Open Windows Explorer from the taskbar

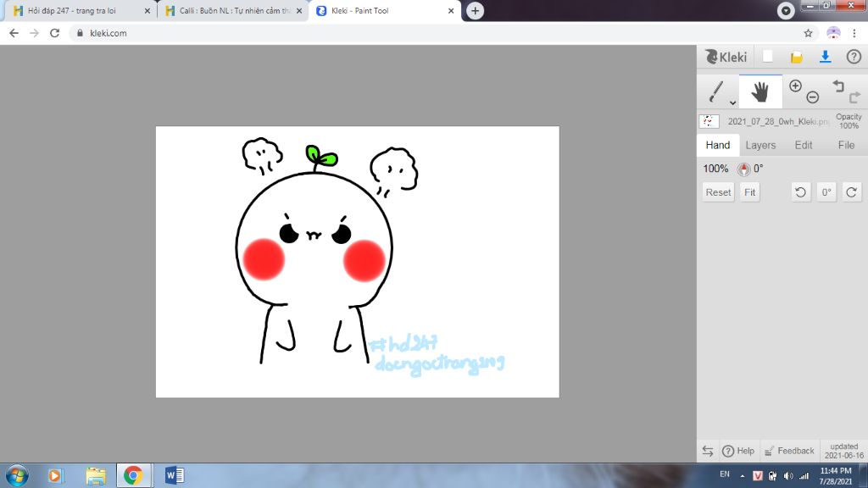coord(96,475)
